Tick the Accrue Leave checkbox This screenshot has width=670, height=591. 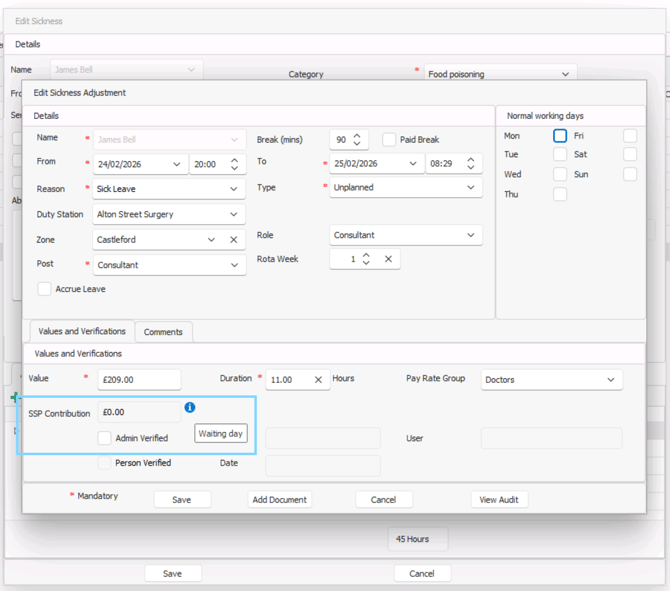coord(44,289)
